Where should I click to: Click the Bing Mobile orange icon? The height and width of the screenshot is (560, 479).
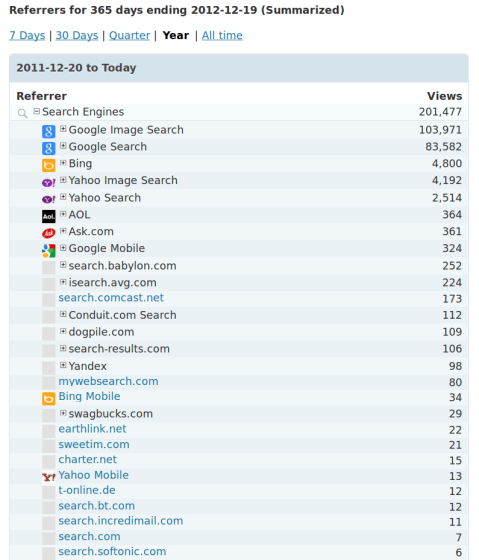(x=49, y=399)
